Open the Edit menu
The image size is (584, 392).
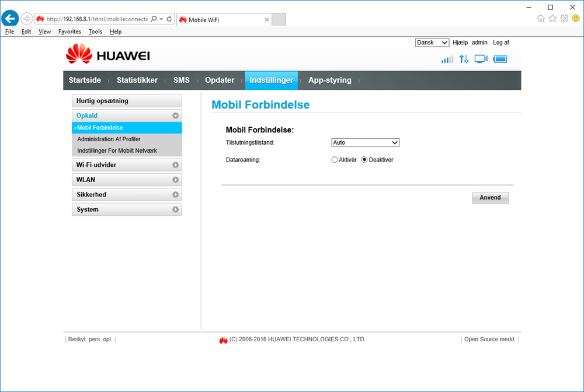[x=26, y=32]
